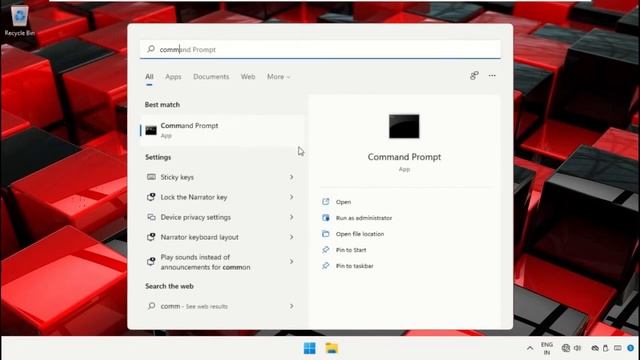The image size is (640, 360).
Task: Expand the More filter dropdown
Action: coord(278,76)
